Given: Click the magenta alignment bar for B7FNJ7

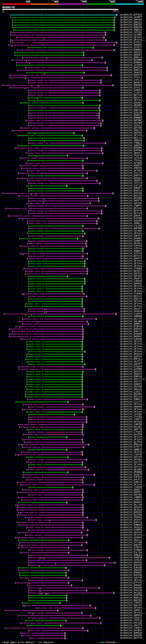Looking at the screenshot, I should tap(64, 42).
